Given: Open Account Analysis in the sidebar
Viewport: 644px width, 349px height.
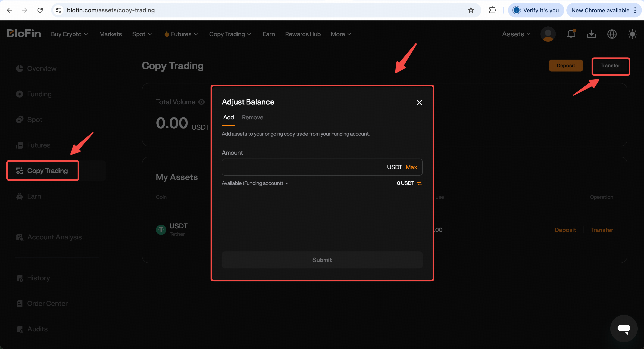Looking at the screenshot, I should click(x=49, y=237).
